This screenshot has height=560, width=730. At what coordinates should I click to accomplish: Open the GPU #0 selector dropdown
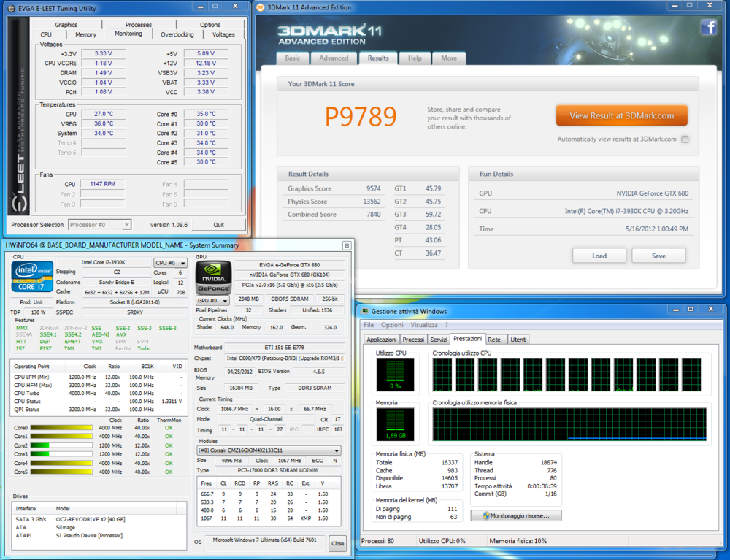click(212, 301)
